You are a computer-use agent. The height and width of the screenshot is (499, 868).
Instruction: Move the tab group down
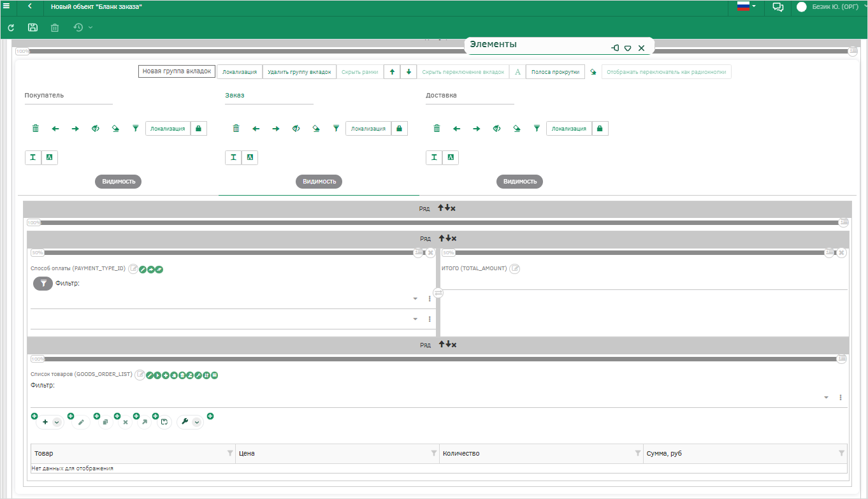coord(409,72)
